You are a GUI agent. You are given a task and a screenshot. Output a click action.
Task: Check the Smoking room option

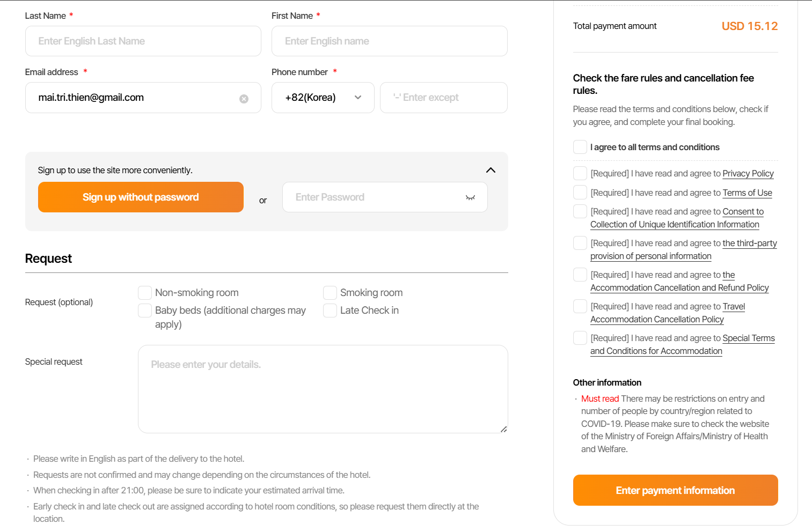pyautogui.click(x=330, y=293)
